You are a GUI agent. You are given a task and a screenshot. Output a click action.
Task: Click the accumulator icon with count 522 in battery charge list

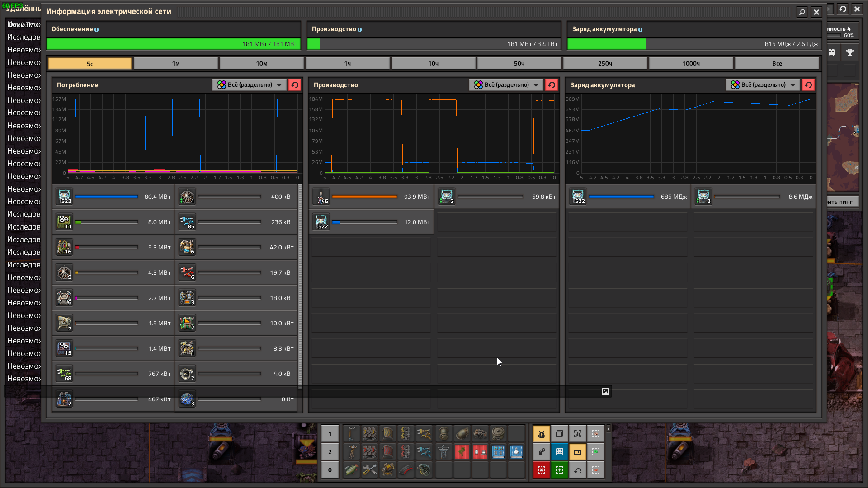click(x=578, y=197)
